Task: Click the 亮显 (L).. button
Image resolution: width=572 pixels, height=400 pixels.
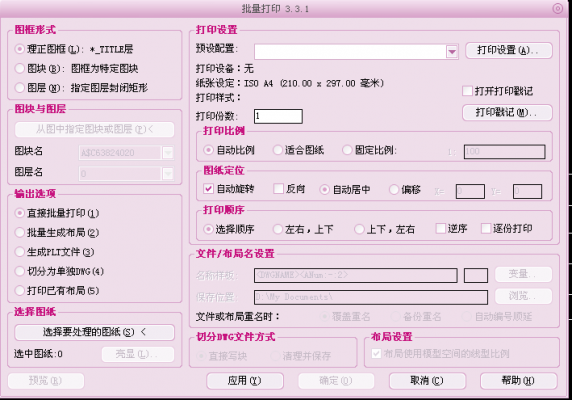Action: tap(138, 354)
